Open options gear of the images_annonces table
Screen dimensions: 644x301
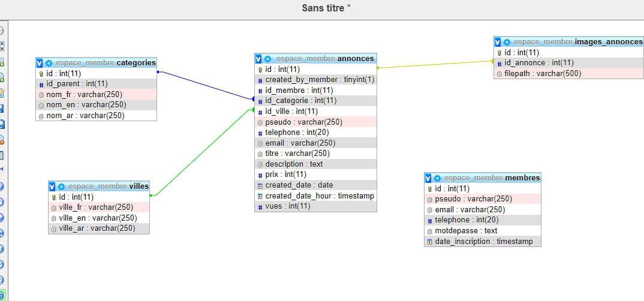507,42
